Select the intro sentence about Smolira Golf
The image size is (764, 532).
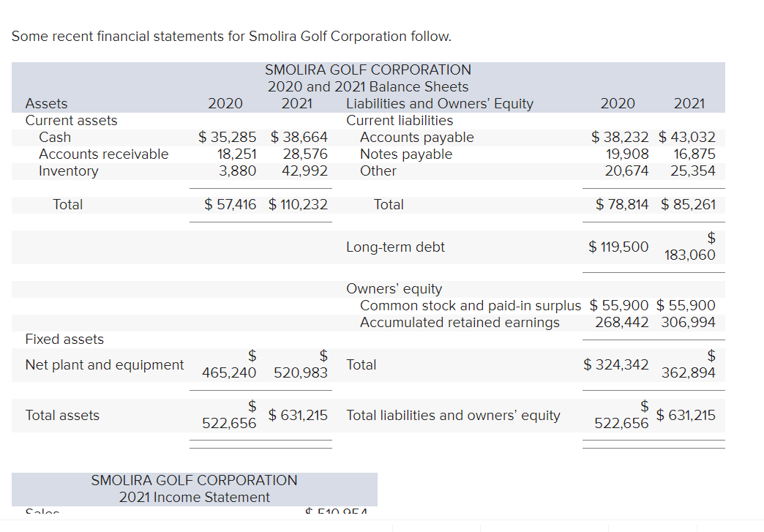point(231,37)
